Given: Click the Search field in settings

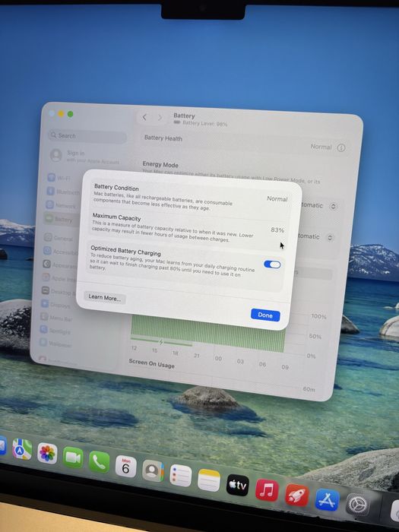Looking at the screenshot, I should [87, 136].
